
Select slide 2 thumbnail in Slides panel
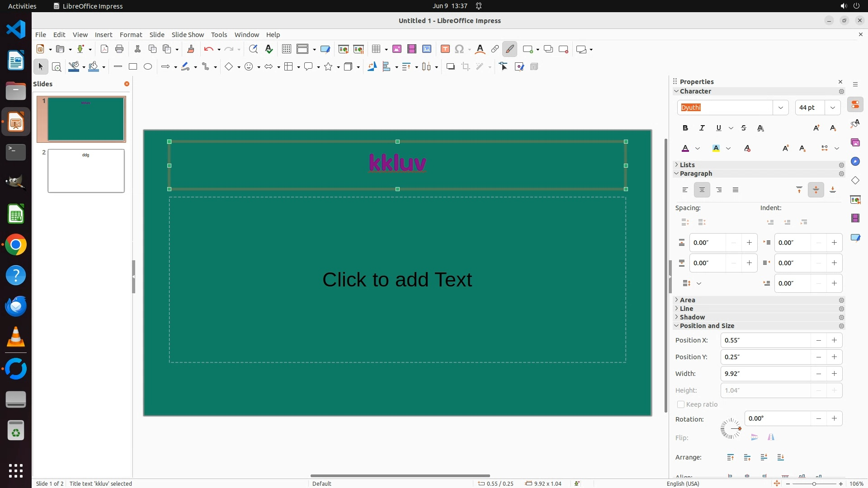click(x=86, y=171)
